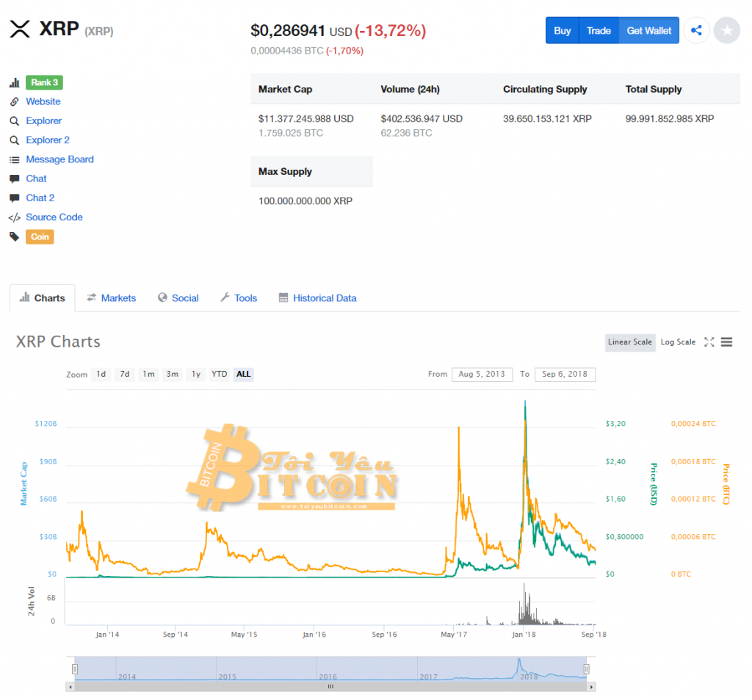Click the circulating supply 39.650.153.121 XRP

(x=547, y=118)
